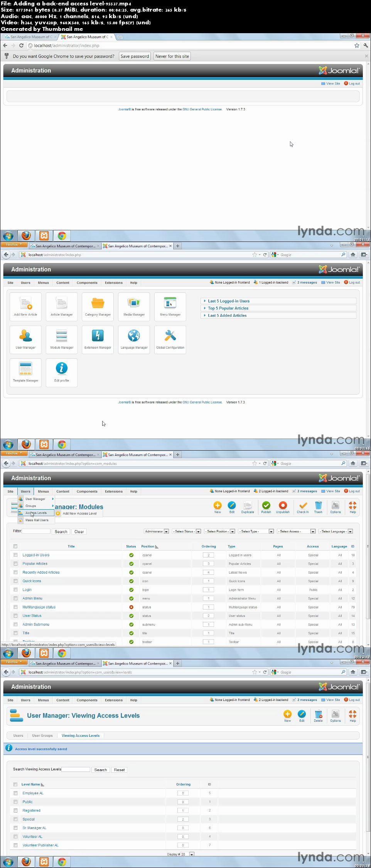This screenshot has height=868, width=371.
Task: Toggle the status icon of Multilanguage status module
Action: (132, 607)
